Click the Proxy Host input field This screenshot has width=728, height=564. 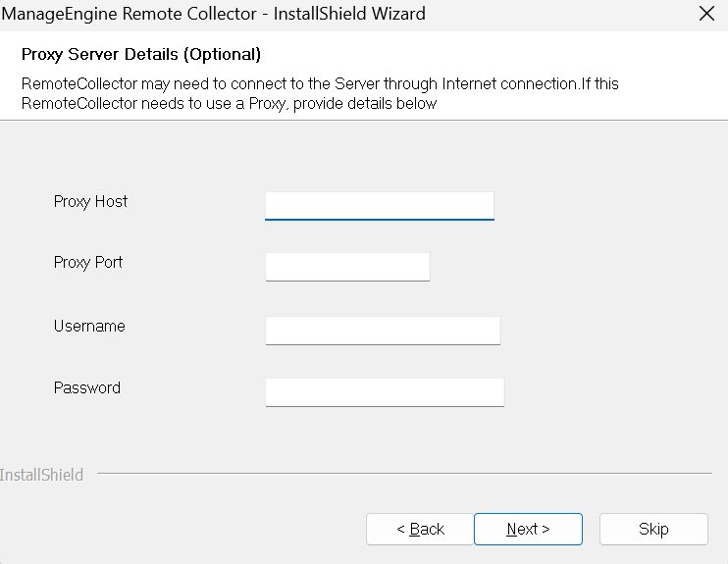(380, 206)
